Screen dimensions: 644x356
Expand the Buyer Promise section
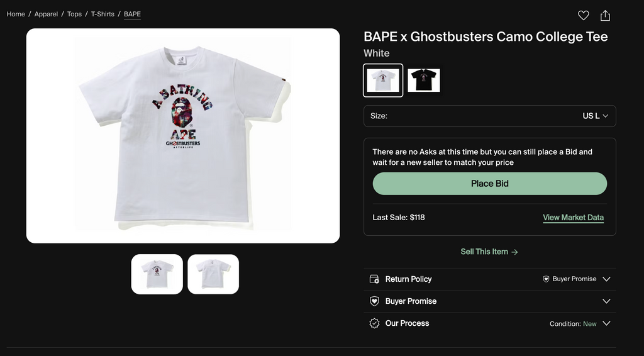tap(606, 301)
